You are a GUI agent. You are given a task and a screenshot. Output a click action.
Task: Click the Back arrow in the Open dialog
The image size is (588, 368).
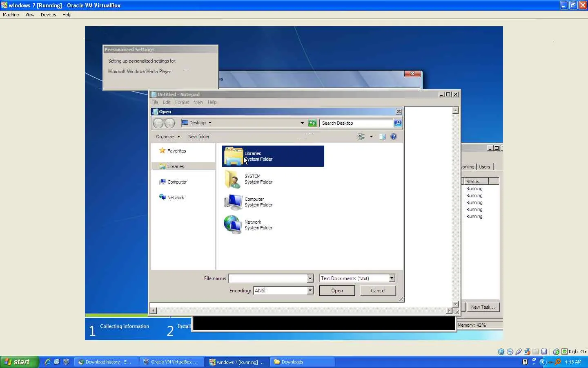coord(158,123)
